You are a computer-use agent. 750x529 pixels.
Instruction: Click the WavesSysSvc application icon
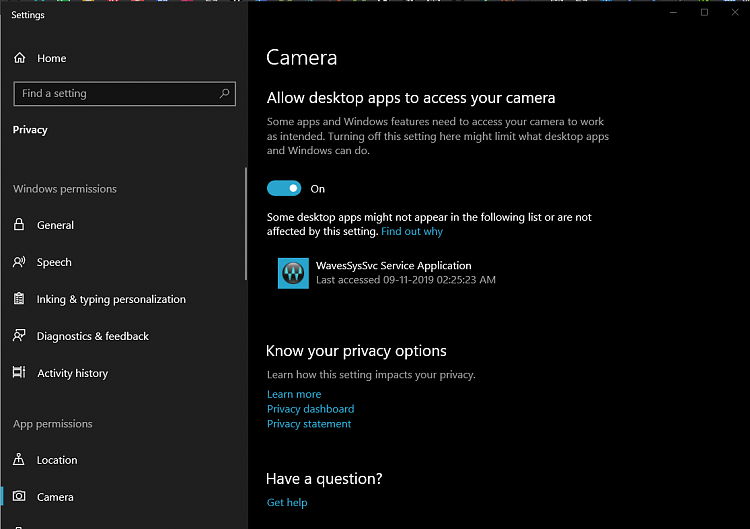[x=293, y=273]
